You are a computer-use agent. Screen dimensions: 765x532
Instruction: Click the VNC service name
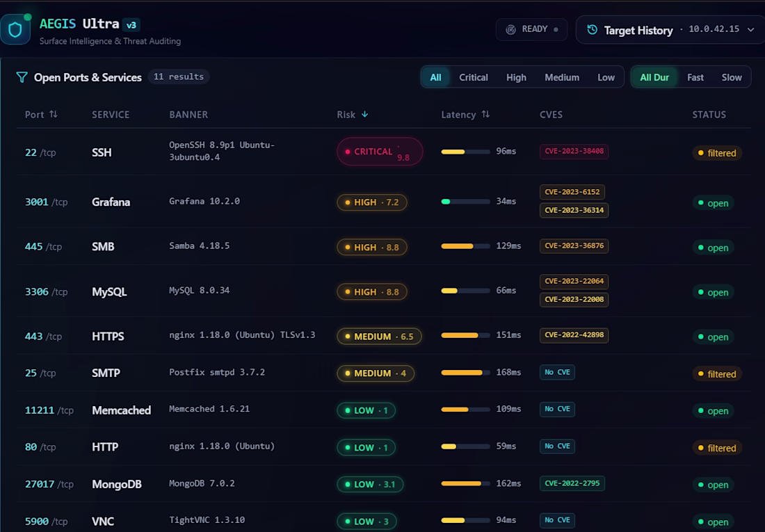point(103,522)
